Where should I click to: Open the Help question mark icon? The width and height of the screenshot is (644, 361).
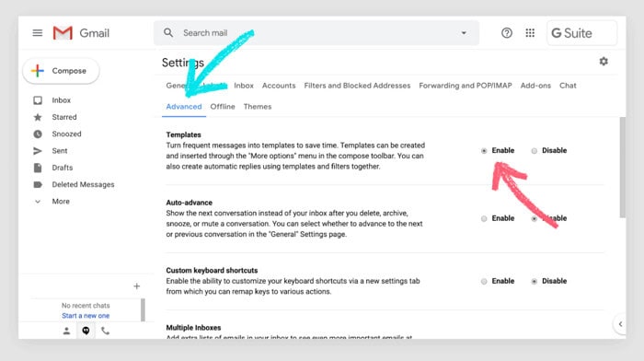(506, 33)
